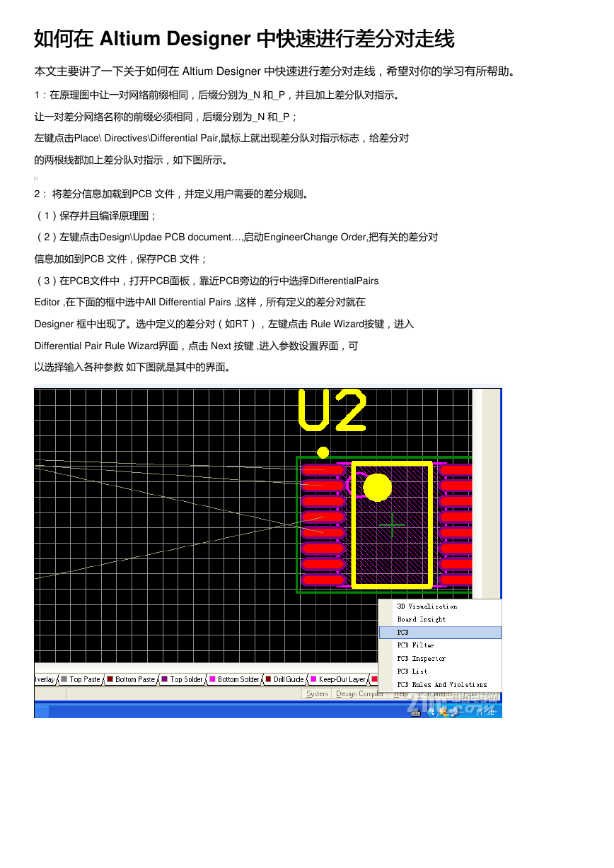
Task: Select the yellow U2 designator text
Action: click(332, 410)
